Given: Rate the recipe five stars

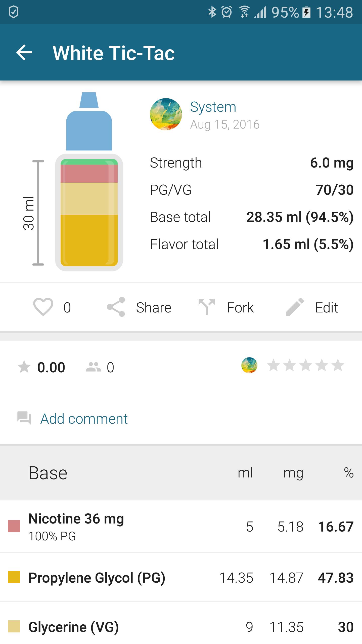Looking at the screenshot, I should coord(338,365).
